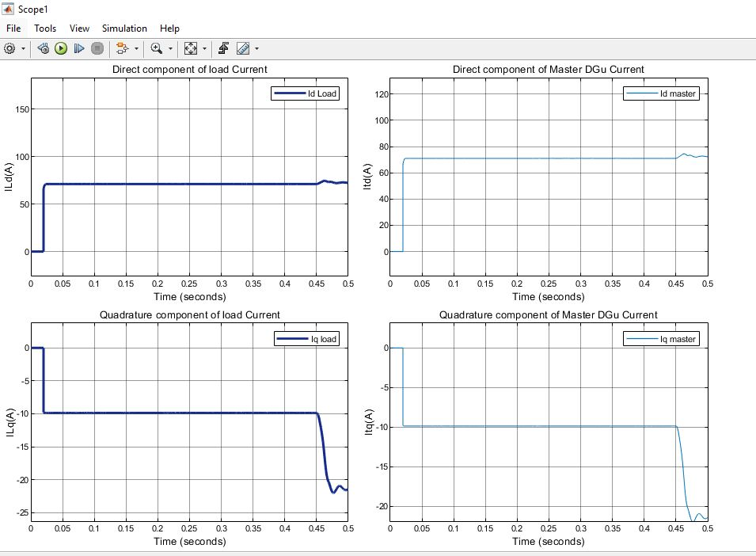Expand dropdown arrow beside the Zoom tool
This screenshot has width=756, height=556.
170,48
